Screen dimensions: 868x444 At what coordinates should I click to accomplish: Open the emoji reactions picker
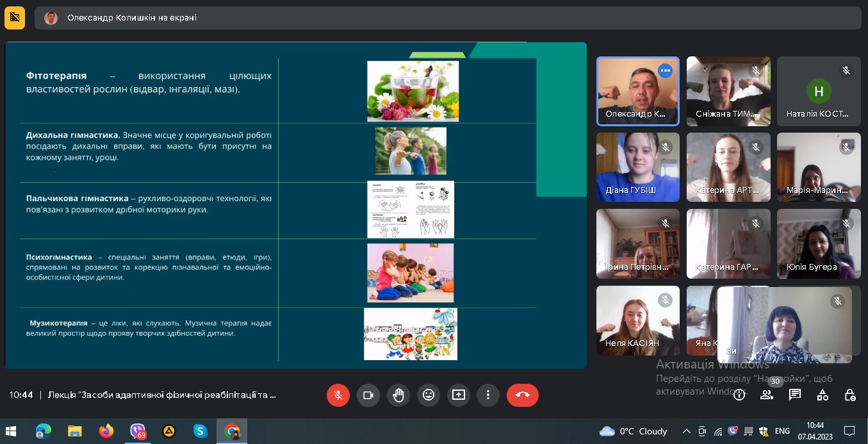click(x=429, y=395)
